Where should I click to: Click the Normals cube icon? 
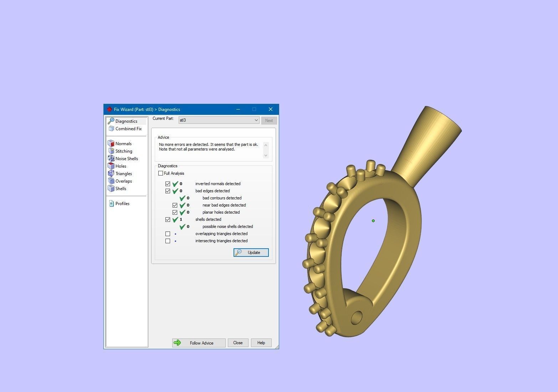click(111, 144)
